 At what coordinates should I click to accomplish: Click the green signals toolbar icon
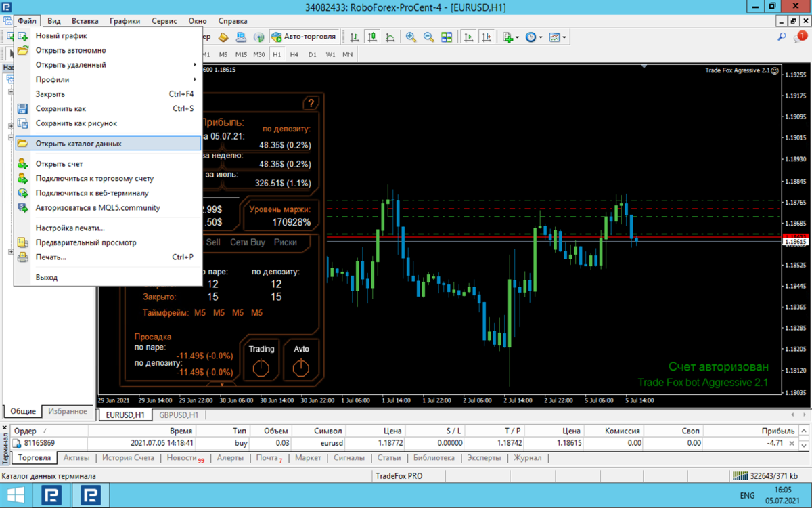(258, 37)
